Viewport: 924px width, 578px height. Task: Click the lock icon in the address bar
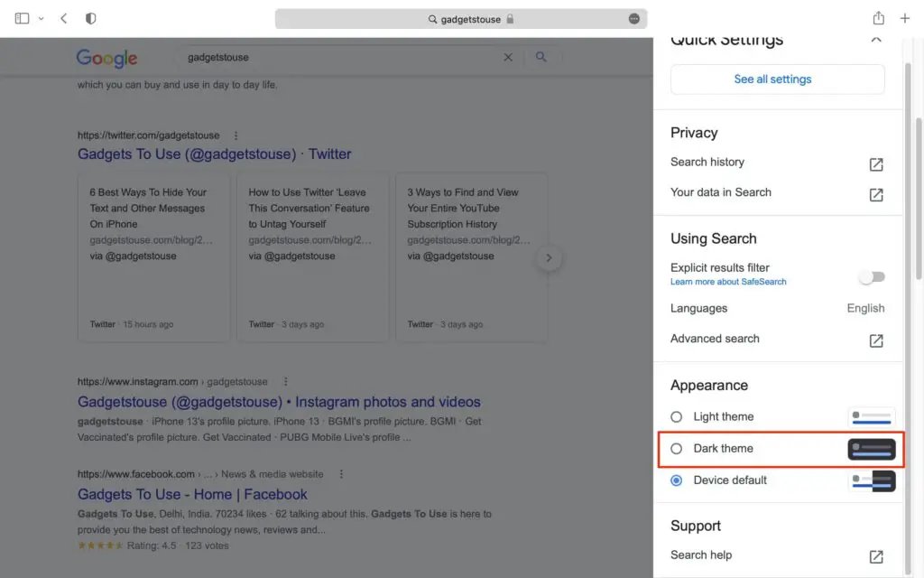point(511,19)
